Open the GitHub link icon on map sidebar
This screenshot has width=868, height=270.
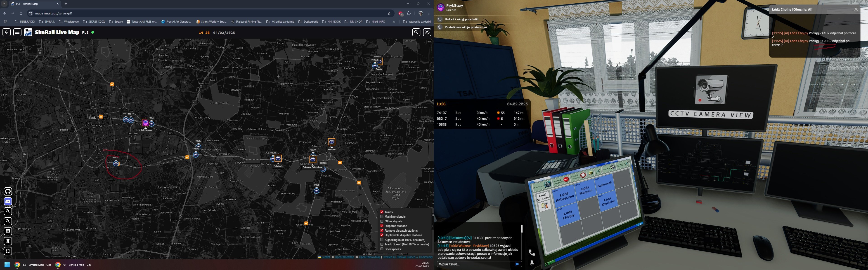coord(8,191)
